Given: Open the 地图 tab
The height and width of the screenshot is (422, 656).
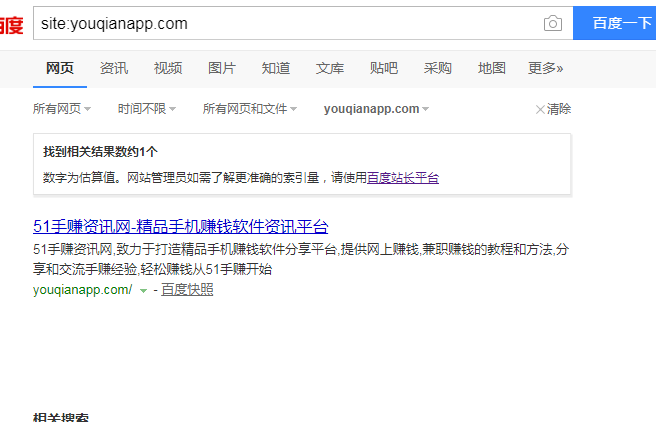Looking at the screenshot, I should pos(492,68).
